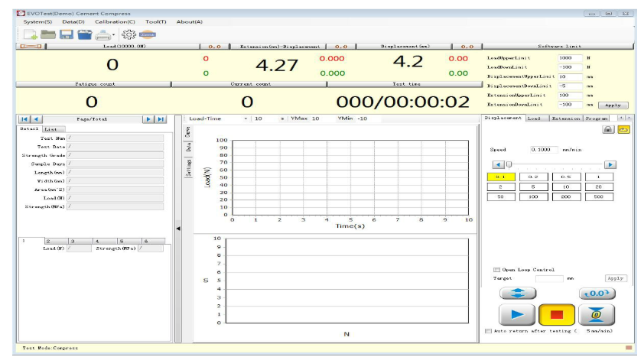Viewport: 644px width, 357px height.
Task: Click the return-to-zero position button
Action: pyautogui.click(x=597, y=315)
